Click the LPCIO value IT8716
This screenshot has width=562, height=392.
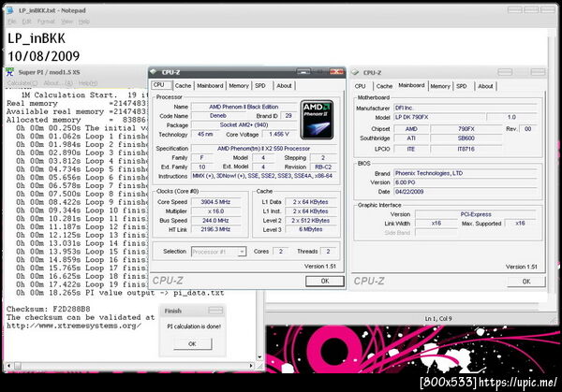[x=466, y=149]
